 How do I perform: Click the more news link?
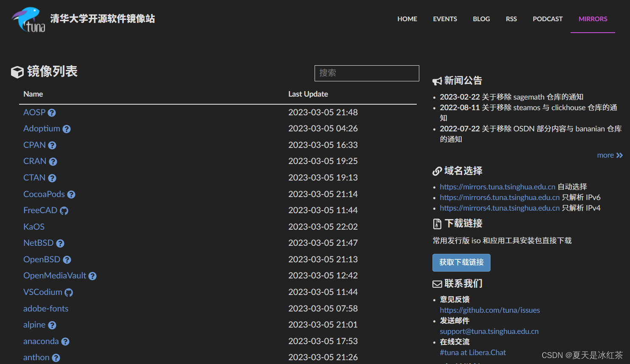[x=605, y=156]
